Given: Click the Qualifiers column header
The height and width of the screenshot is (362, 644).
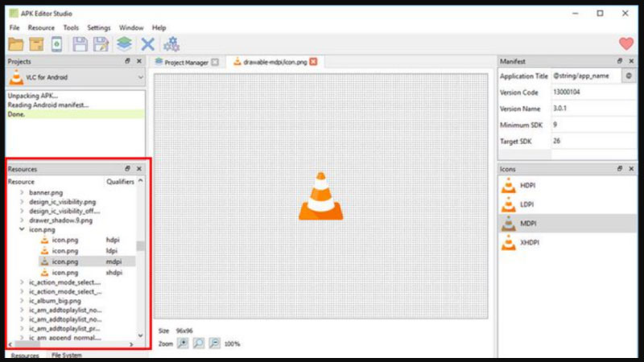Looking at the screenshot, I should (120, 182).
